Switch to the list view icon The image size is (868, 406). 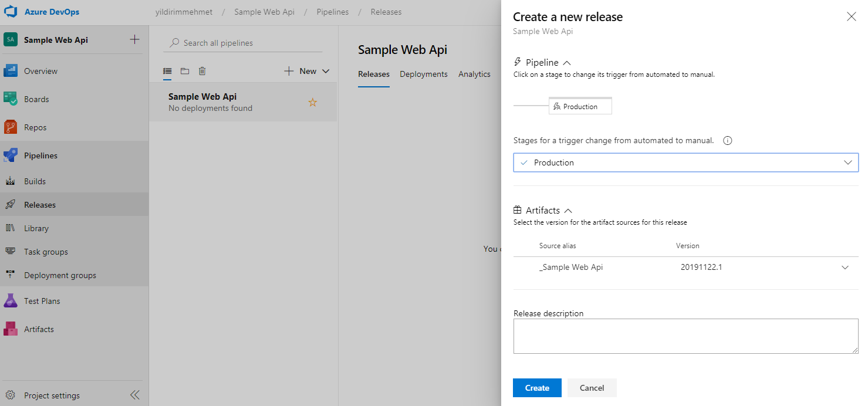(167, 71)
